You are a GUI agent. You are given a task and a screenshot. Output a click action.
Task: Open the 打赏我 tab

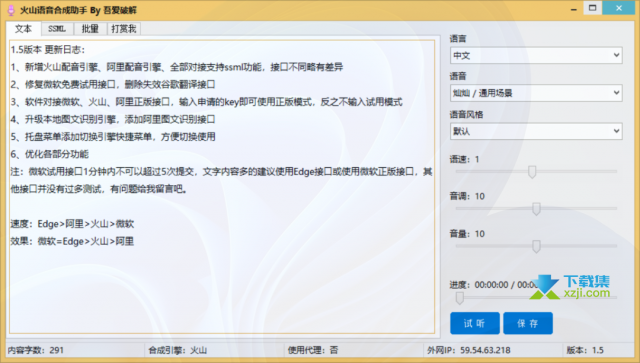pyautogui.click(x=124, y=29)
